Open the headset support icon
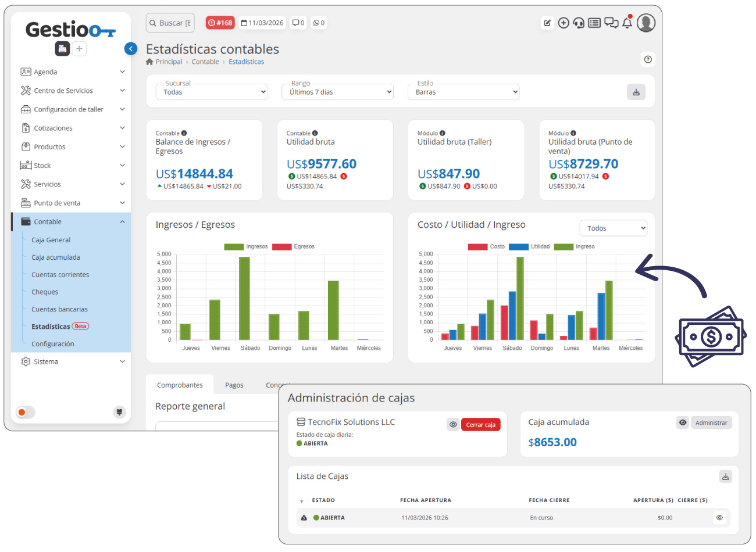The image size is (756, 552). [x=579, y=23]
